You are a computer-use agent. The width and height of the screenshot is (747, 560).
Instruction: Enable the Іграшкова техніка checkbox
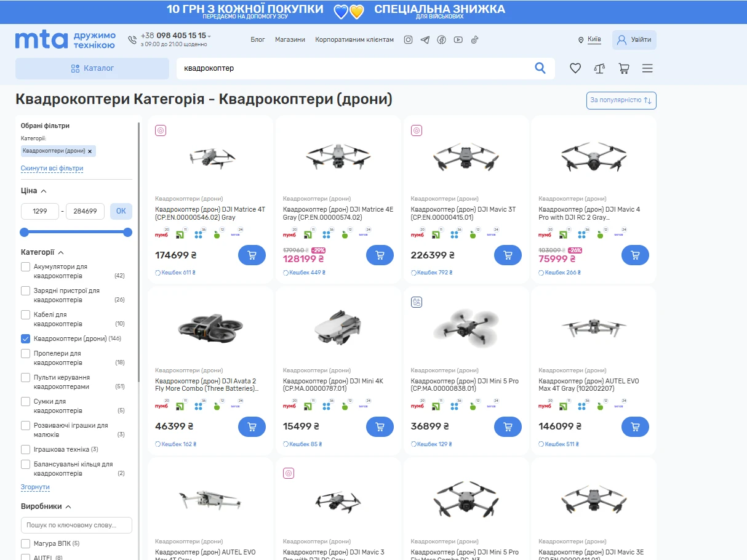pos(26,449)
